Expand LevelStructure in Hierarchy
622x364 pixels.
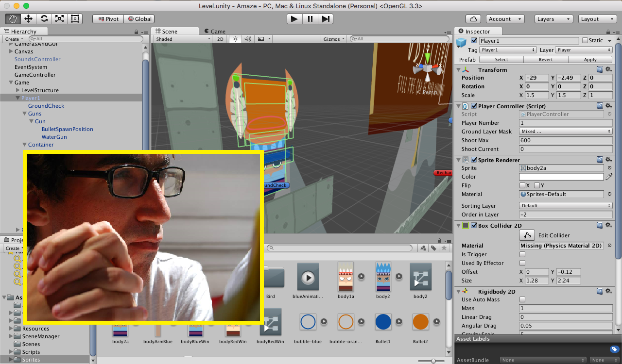[18, 90]
